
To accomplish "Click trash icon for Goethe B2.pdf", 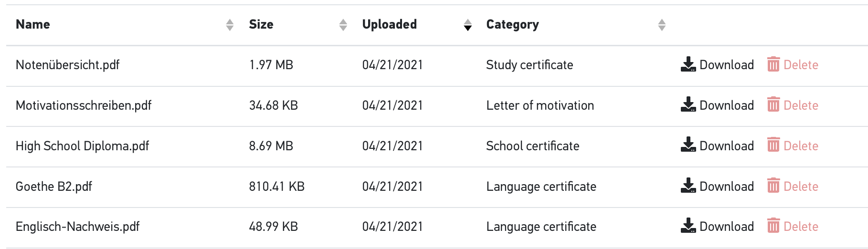I will click(773, 186).
